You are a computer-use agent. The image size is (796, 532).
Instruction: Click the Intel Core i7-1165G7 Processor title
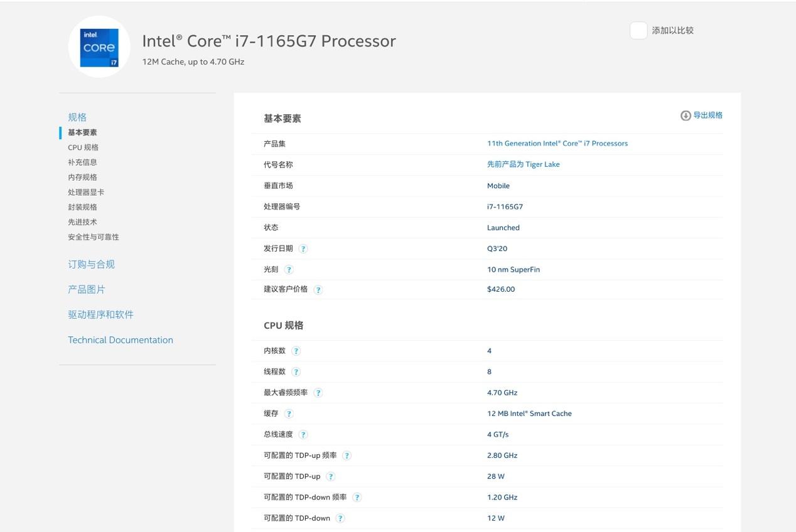pos(269,41)
